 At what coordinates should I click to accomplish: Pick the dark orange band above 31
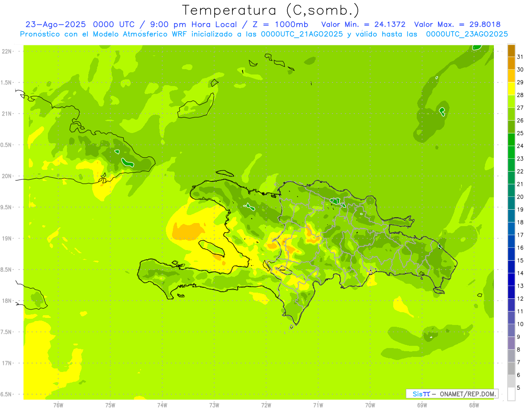coord(511,51)
